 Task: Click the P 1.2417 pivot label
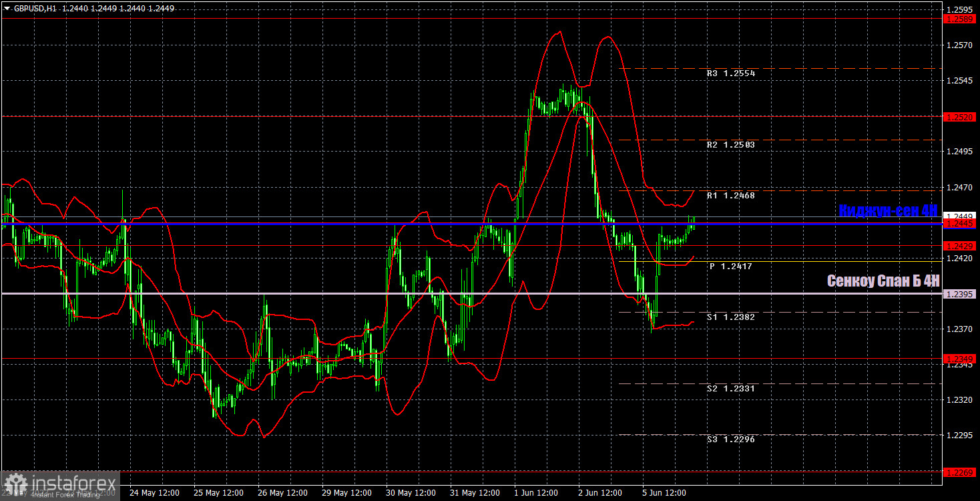coord(731,267)
